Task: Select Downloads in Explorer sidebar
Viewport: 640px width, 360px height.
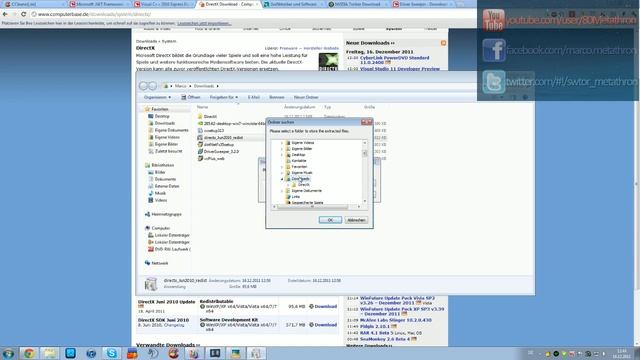Action: [x=162, y=123]
